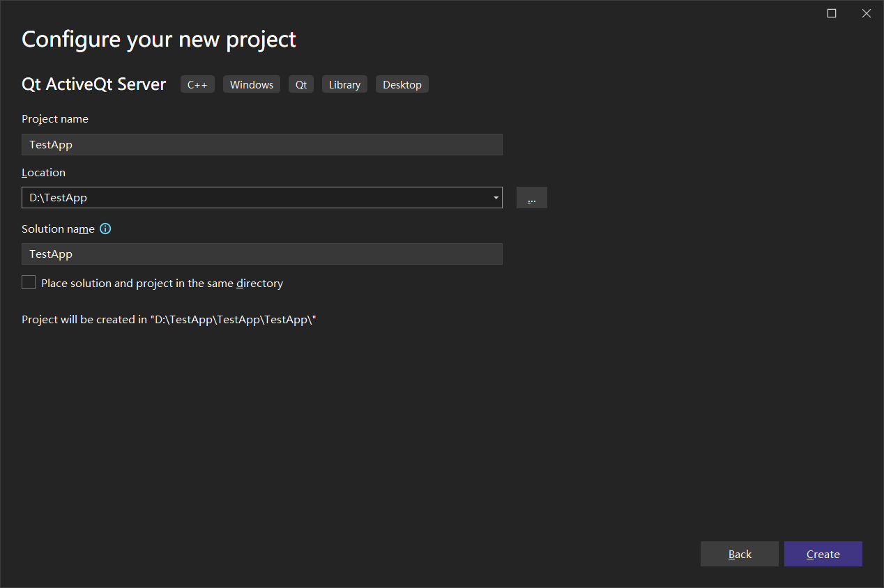Click the Solution name info icon
Image resolution: width=884 pixels, height=588 pixels.
[x=105, y=229]
